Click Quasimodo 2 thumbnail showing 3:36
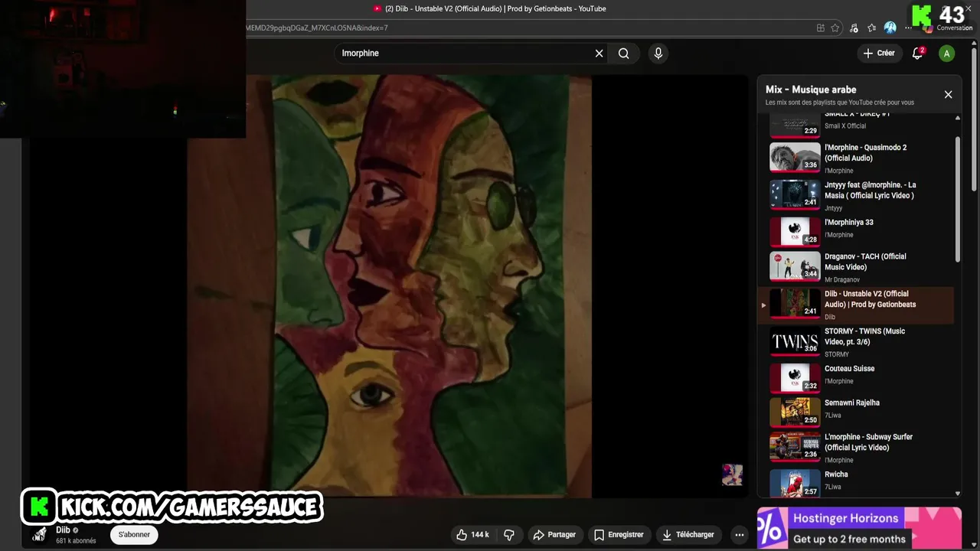Screen dimensions: 980x551 click(x=795, y=157)
